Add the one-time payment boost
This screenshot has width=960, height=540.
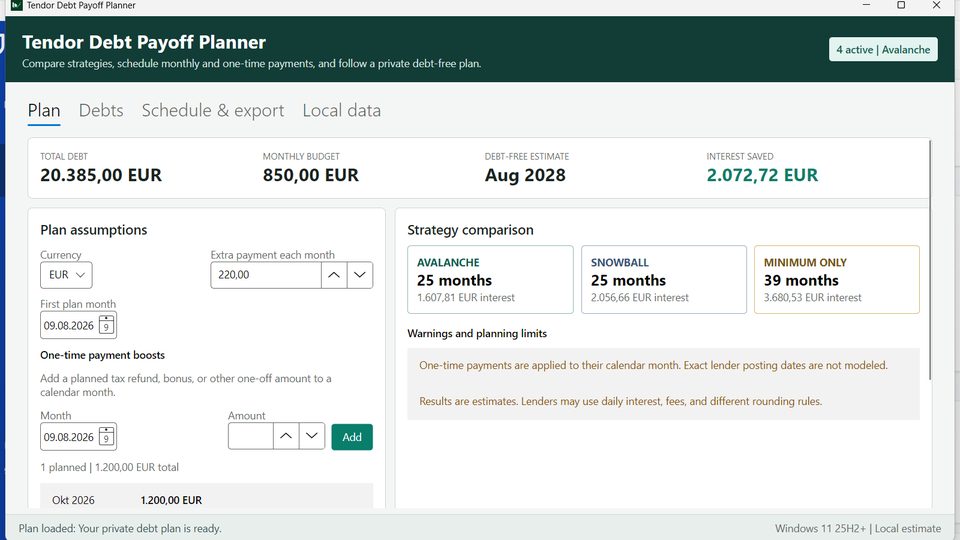(x=352, y=437)
